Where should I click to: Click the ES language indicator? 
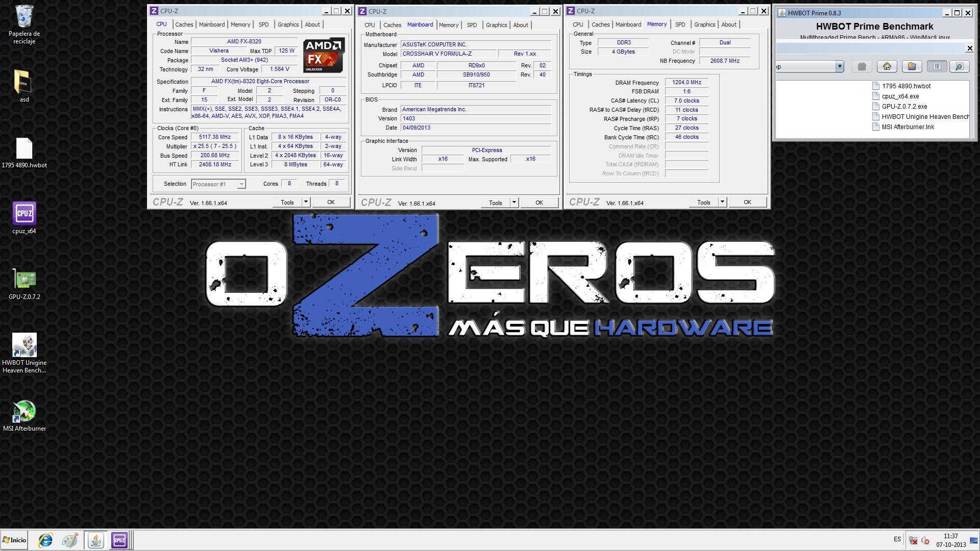pos(897,539)
